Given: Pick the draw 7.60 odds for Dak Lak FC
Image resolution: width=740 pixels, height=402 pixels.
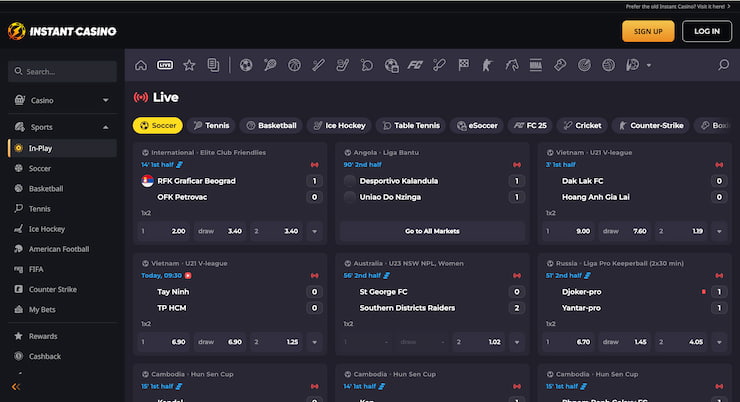Looking at the screenshot, I should pyautogui.click(x=624, y=231).
